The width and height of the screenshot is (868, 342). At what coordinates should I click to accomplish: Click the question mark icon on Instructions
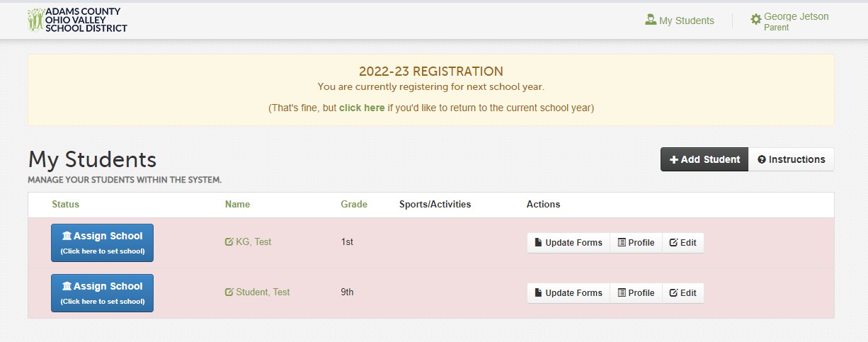(762, 159)
